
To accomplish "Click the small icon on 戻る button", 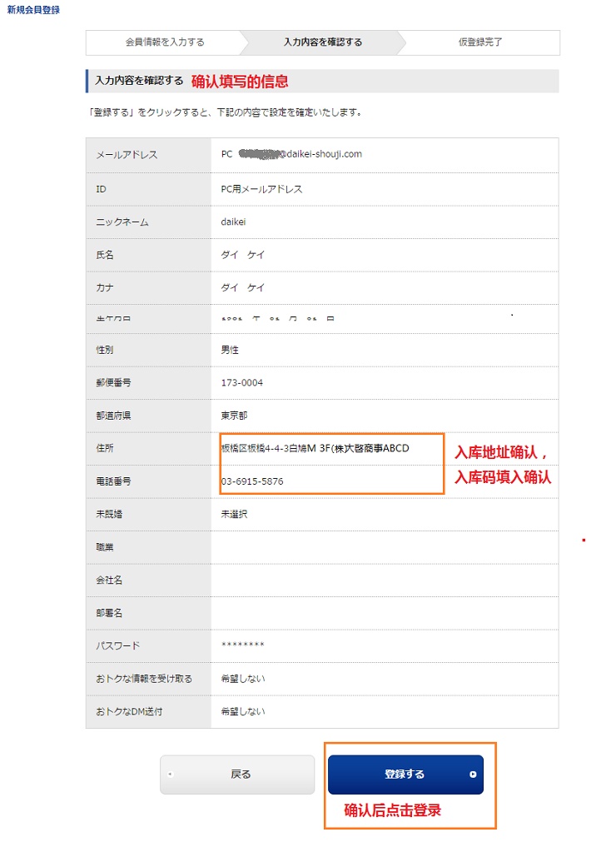I will (170, 775).
